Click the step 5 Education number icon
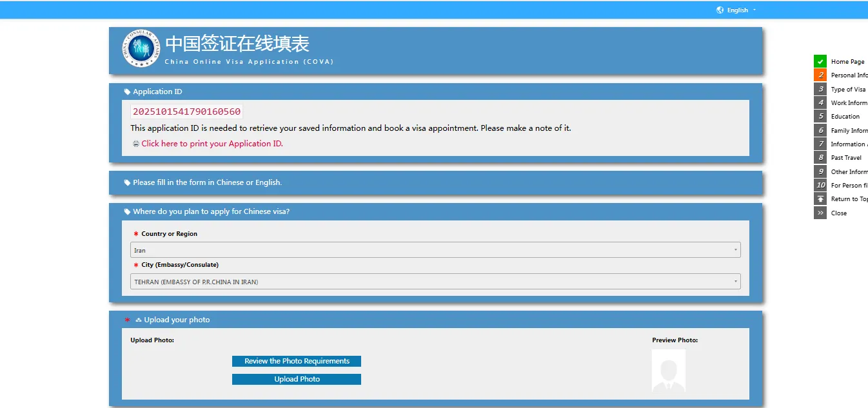This screenshot has height=408, width=868. point(820,117)
